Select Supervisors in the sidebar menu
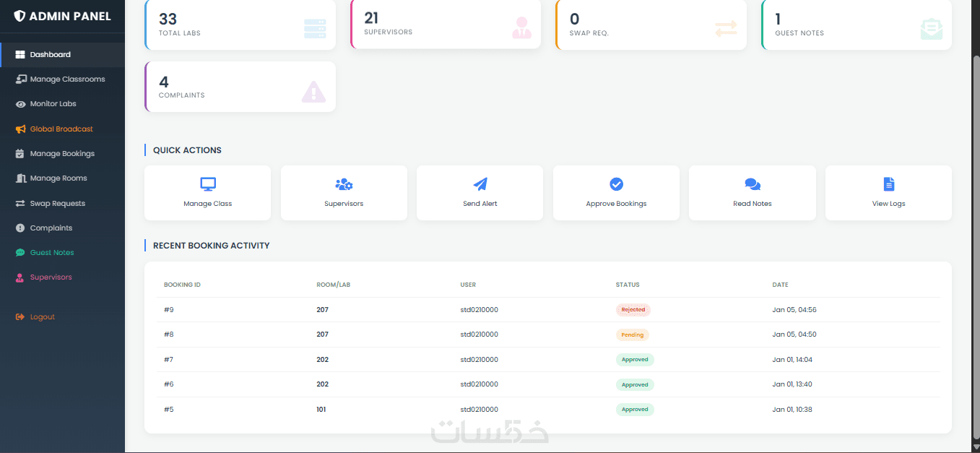 pos(63,277)
